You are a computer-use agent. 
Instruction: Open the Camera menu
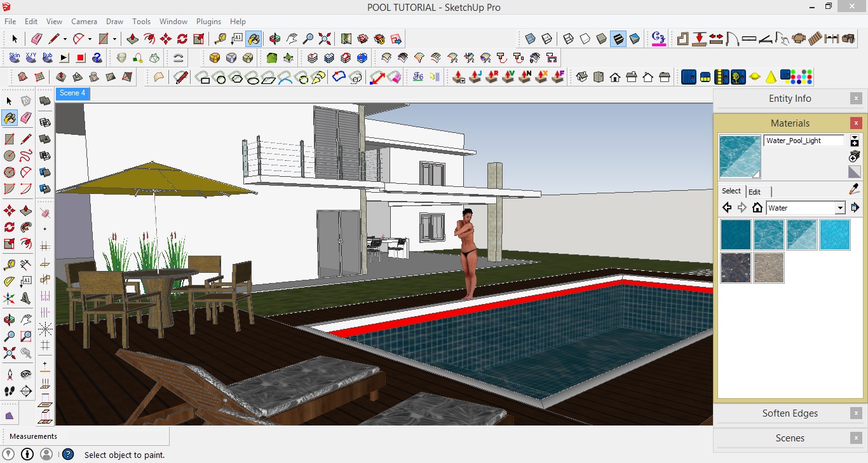pyautogui.click(x=84, y=21)
